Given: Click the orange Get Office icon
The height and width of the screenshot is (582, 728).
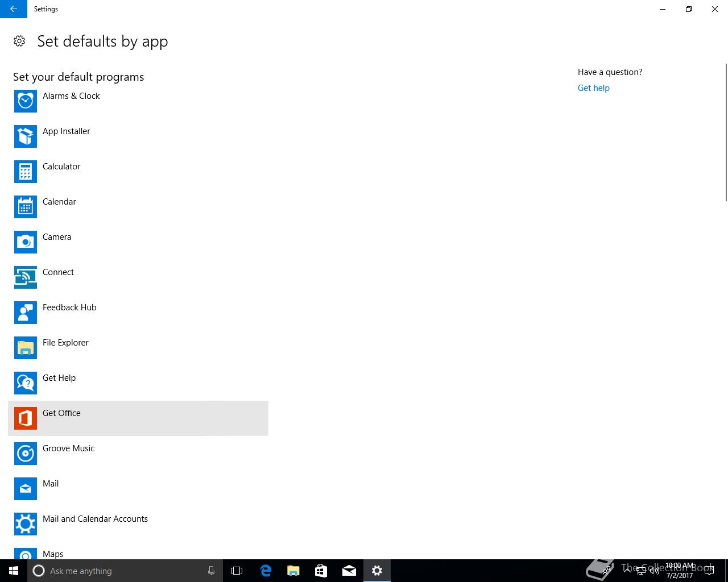Looking at the screenshot, I should (26, 418).
